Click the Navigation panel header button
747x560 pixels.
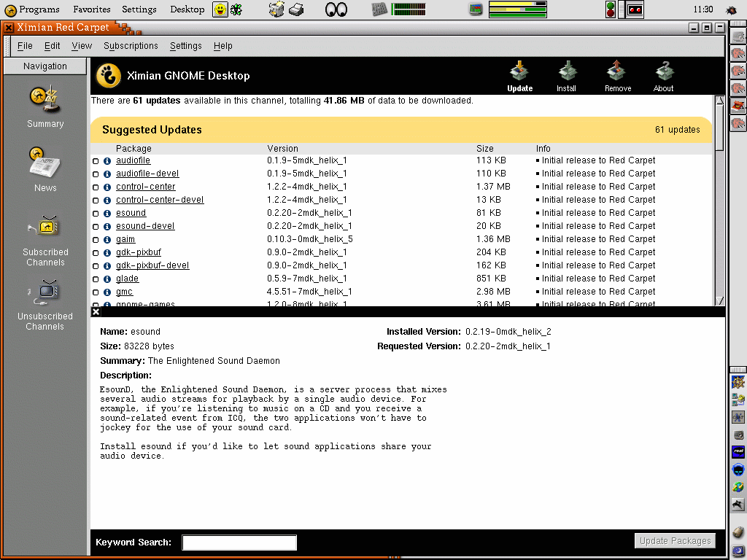(x=45, y=66)
